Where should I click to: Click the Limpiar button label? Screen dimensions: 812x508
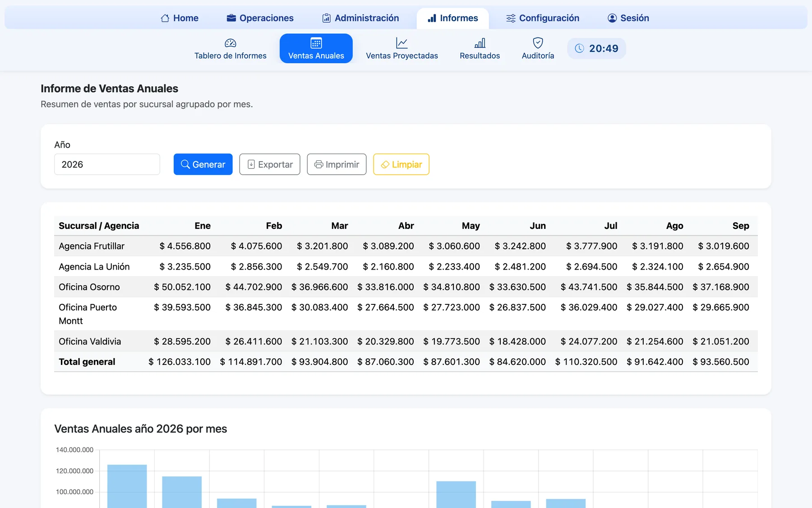407,164
